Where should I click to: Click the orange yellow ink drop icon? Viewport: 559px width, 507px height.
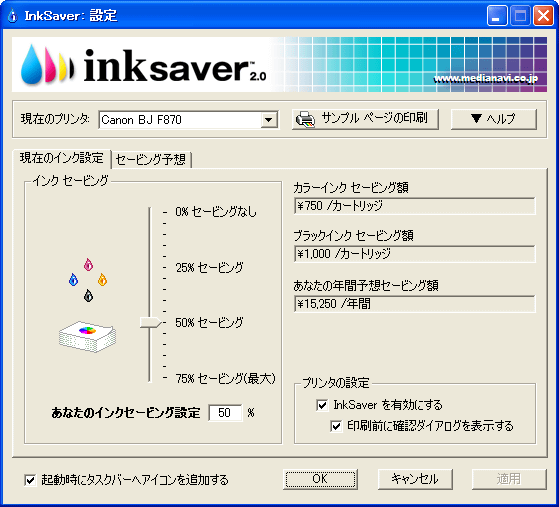(x=102, y=280)
